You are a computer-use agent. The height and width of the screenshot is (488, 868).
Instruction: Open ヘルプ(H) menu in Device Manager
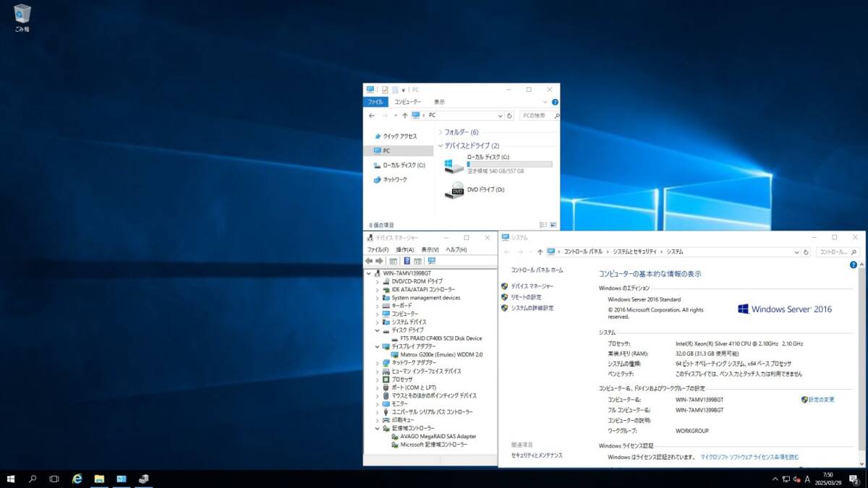coord(456,249)
